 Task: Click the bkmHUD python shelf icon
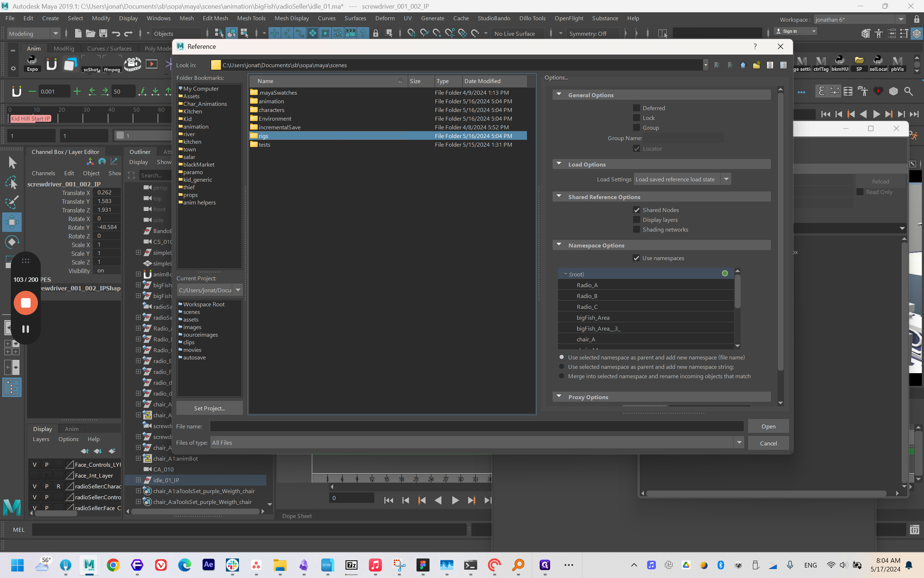click(840, 64)
